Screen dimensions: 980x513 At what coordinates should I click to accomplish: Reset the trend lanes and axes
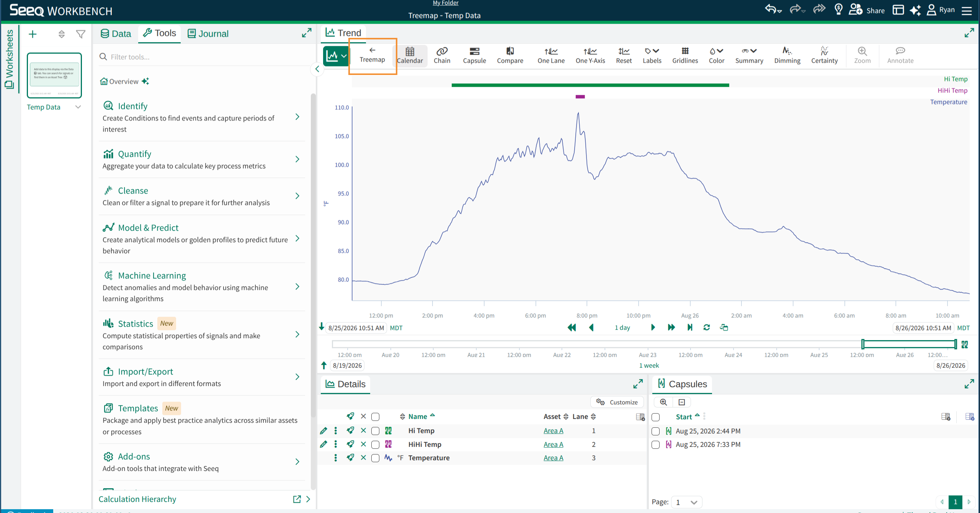point(624,55)
